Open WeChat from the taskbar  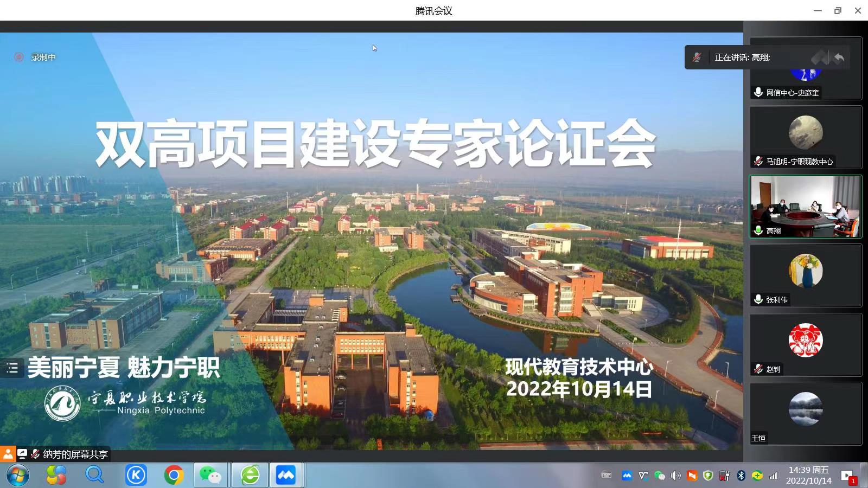tap(210, 476)
